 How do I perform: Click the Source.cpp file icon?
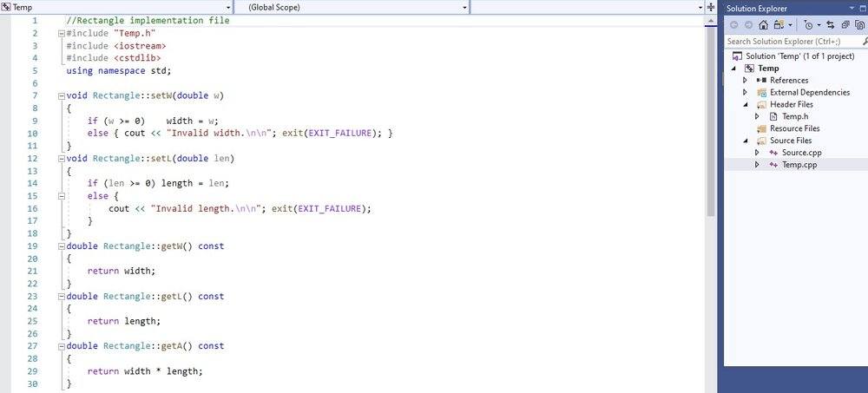tap(773, 153)
